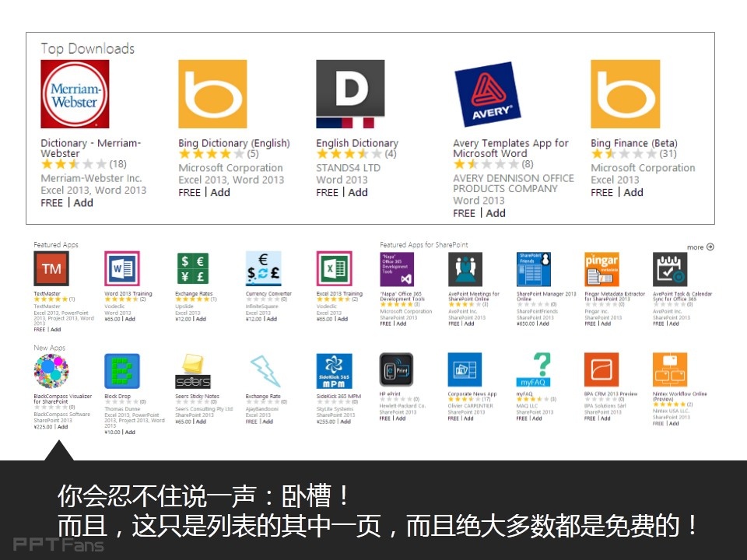This screenshot has height=560, width=747.
Task: Click the Avery Templates app icon
Action: [487, 94]
